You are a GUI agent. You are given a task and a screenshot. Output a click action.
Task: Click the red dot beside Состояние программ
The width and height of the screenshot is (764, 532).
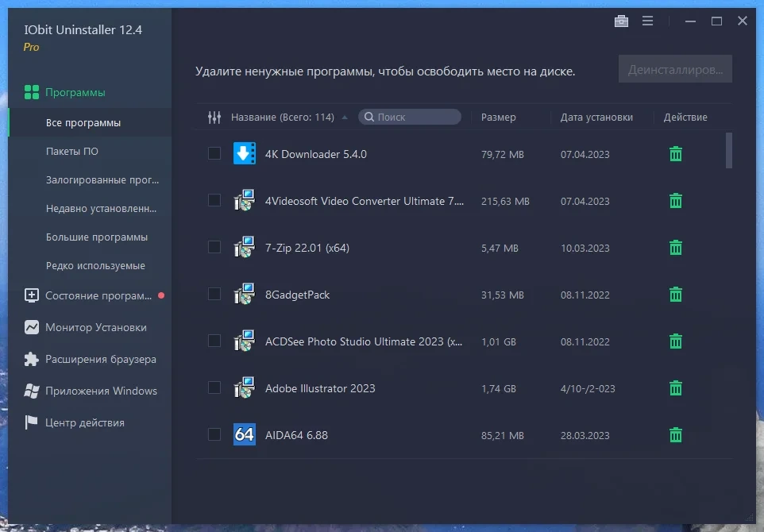[x=161, y=295]
